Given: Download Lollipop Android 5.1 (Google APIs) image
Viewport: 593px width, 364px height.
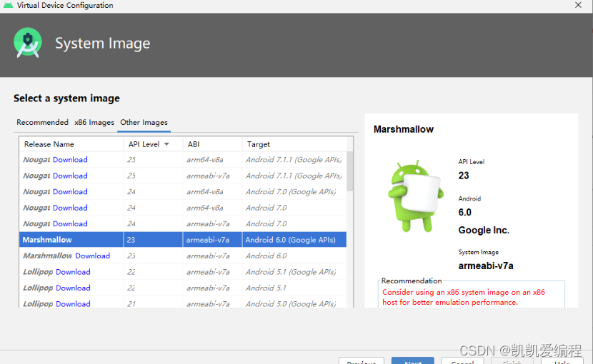Looking at the screenshot, I should point(73,272).
